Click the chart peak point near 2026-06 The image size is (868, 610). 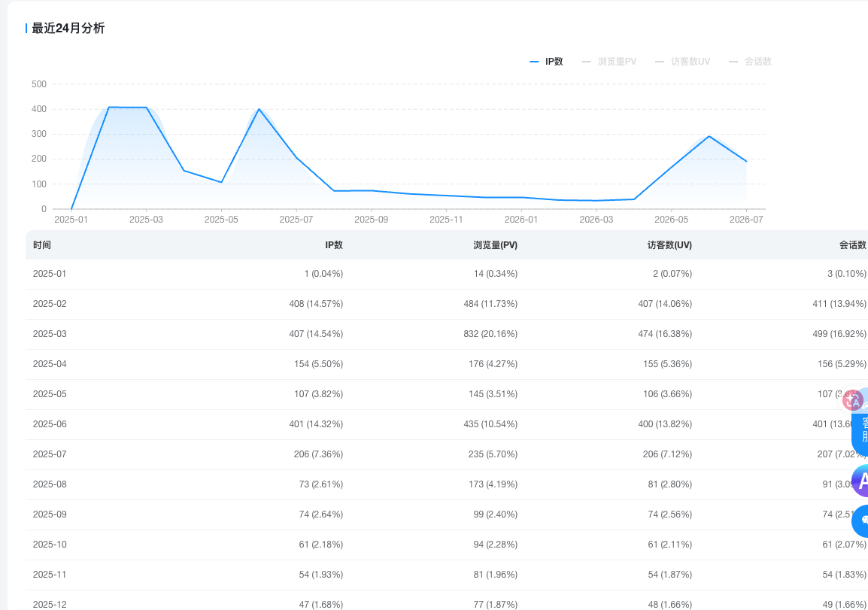point(709,136)
